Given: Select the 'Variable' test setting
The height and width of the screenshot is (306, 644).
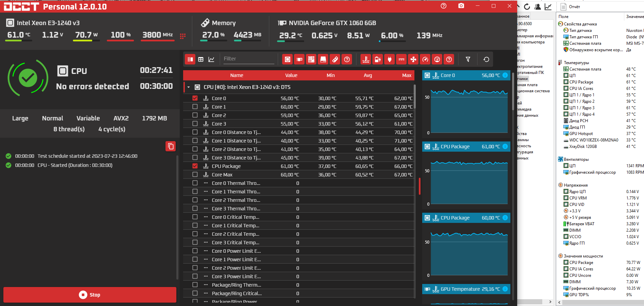Looking at the screenshot, I should tap(88, 118).
